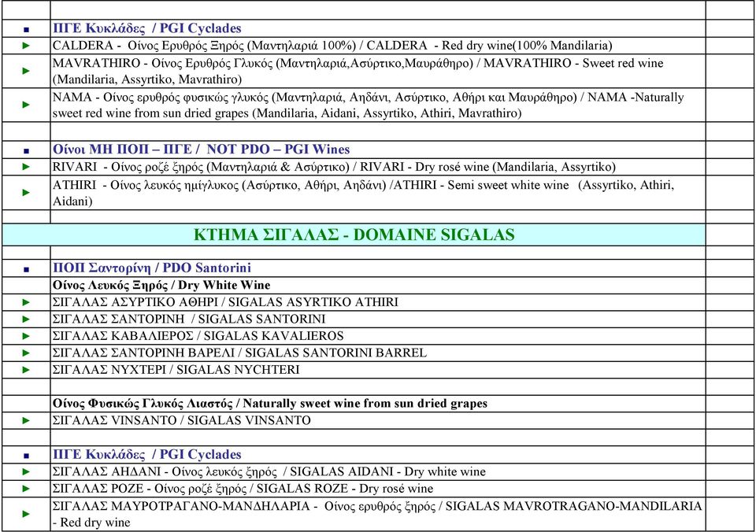Click the arrow beside SIGALAS AIDANI
The width and height of the screenshot is (756, 532).
(x=27, y=471)
